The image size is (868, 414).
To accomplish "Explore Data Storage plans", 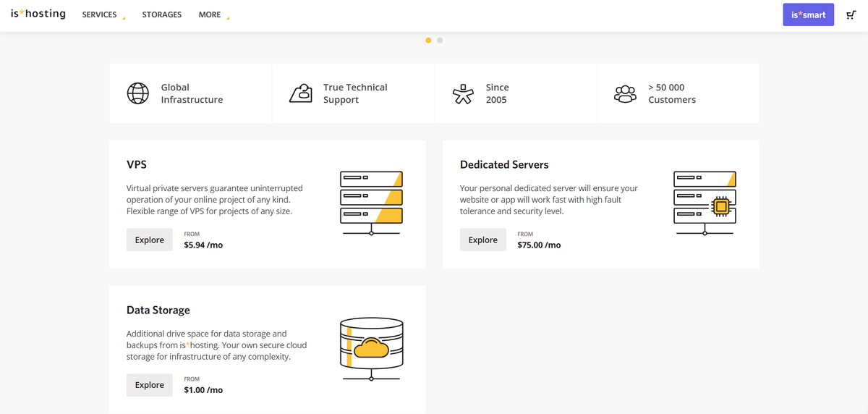I will [150, 385].
